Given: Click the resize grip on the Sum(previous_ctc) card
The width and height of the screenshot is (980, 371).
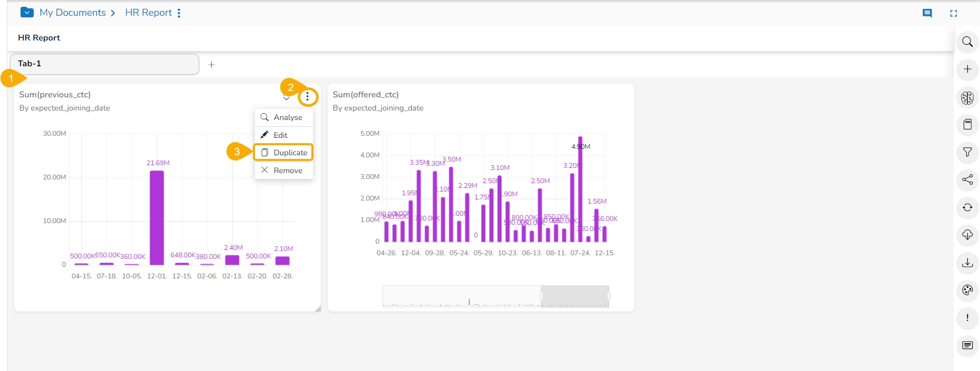Looking at the screenshot, I should click(317, 308).
